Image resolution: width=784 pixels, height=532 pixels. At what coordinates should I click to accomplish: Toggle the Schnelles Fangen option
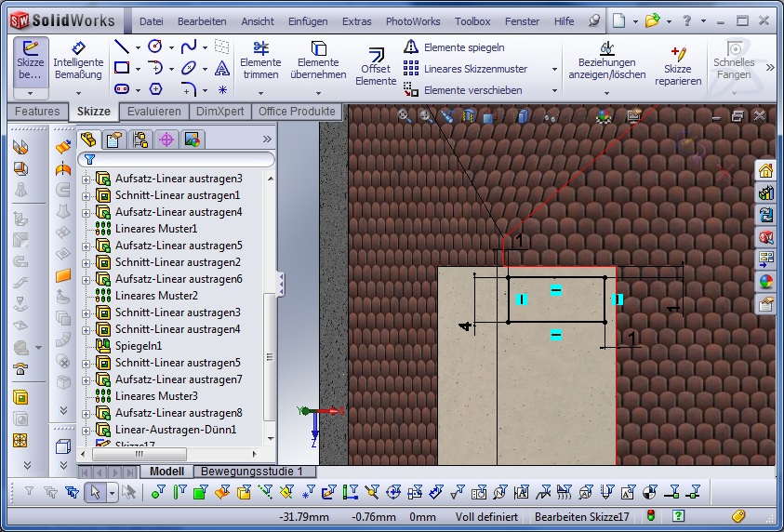click(734, 60)
